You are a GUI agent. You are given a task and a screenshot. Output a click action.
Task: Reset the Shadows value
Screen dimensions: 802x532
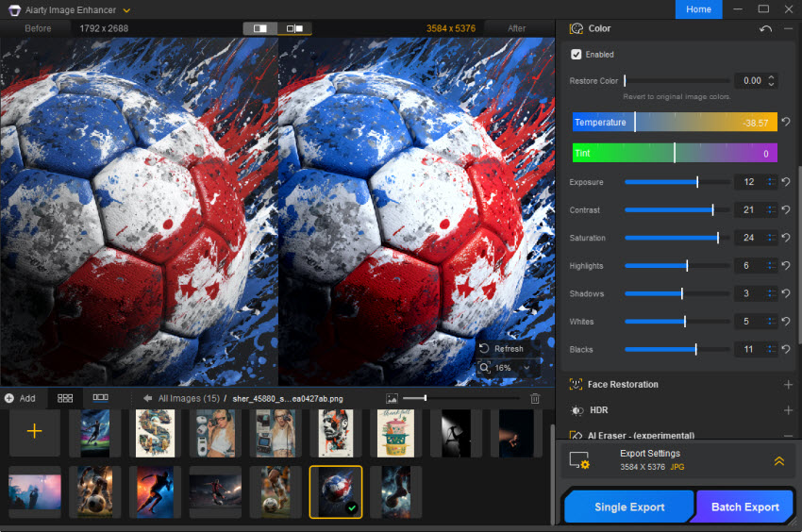(786, 293)
